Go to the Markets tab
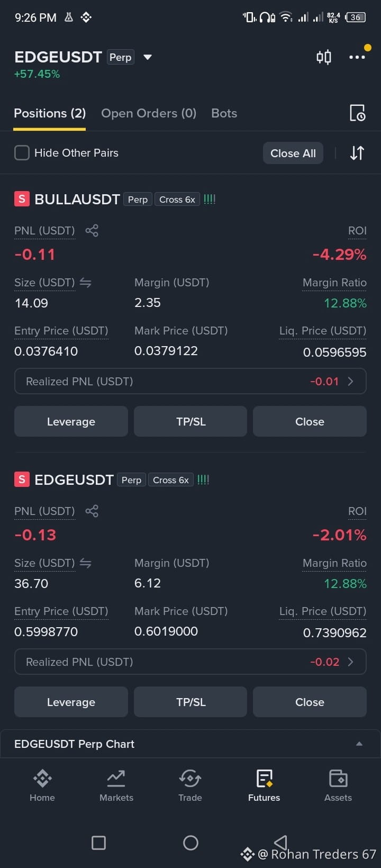Image resolution: width=381 pixels, height=868 pixels. click(x=116, y=786)
